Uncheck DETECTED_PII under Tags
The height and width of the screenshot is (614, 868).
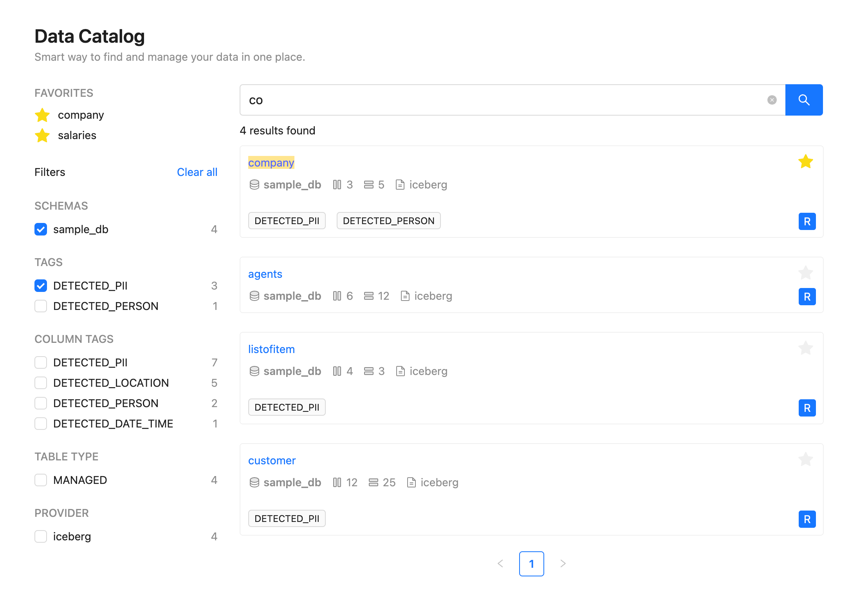41,286
